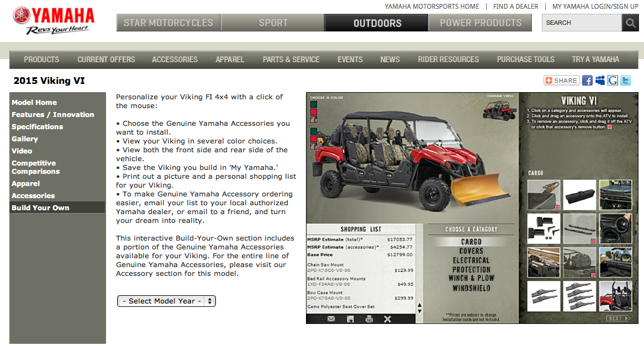
Task: Open the Select Model Year dropdown
Action: pos(166,301)
